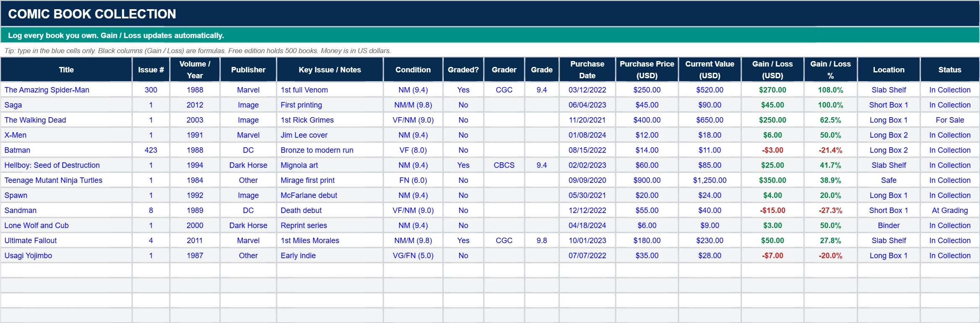Click the "1st Rick Grimes" note
The height and width of the screenshot is (323, 980).
[330, 120]
